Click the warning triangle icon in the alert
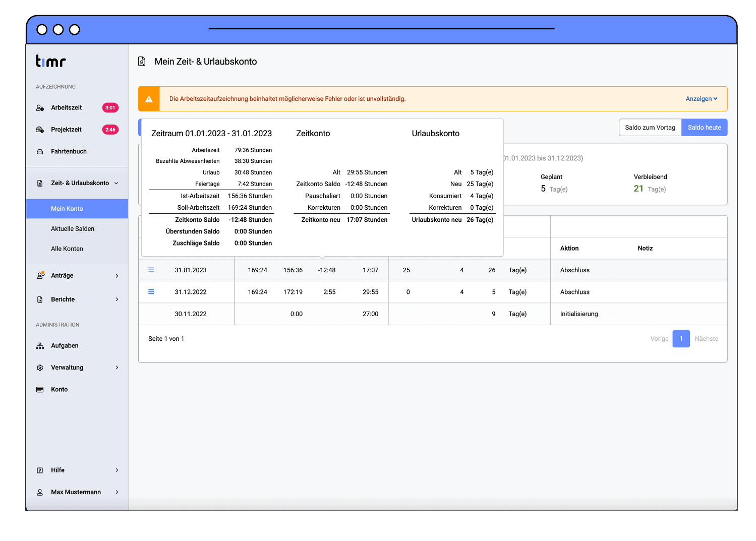 [x=149, y=99]
